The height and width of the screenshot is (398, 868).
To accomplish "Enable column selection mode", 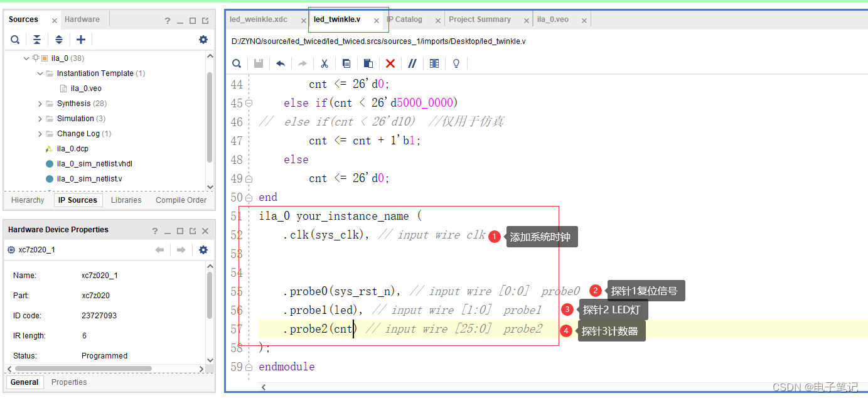I will [434, 63].
